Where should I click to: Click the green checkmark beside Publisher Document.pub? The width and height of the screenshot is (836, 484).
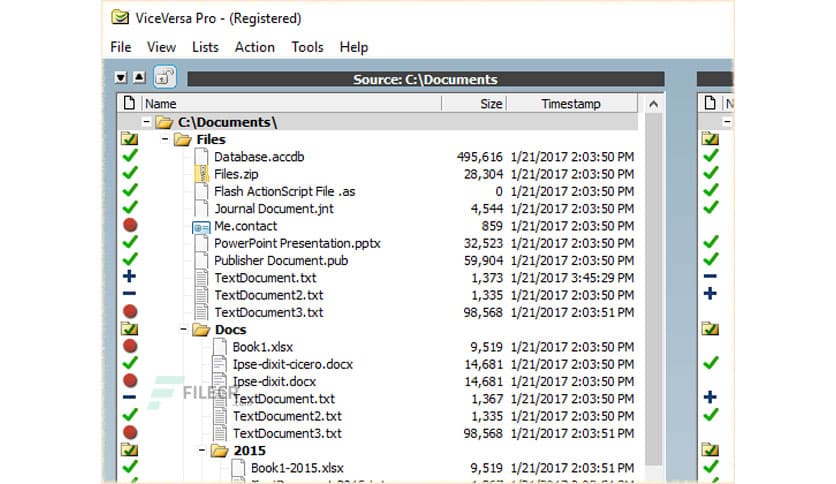pos(130,259)
